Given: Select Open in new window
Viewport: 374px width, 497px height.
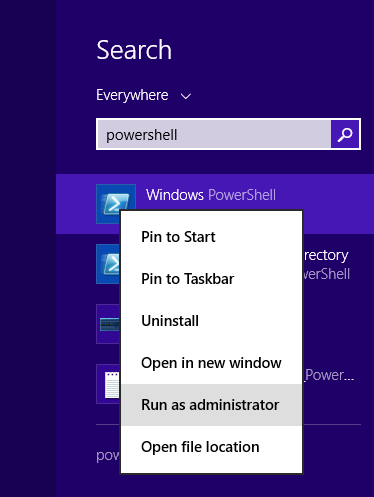Looking at the screenshot, I should coord(211,363).
